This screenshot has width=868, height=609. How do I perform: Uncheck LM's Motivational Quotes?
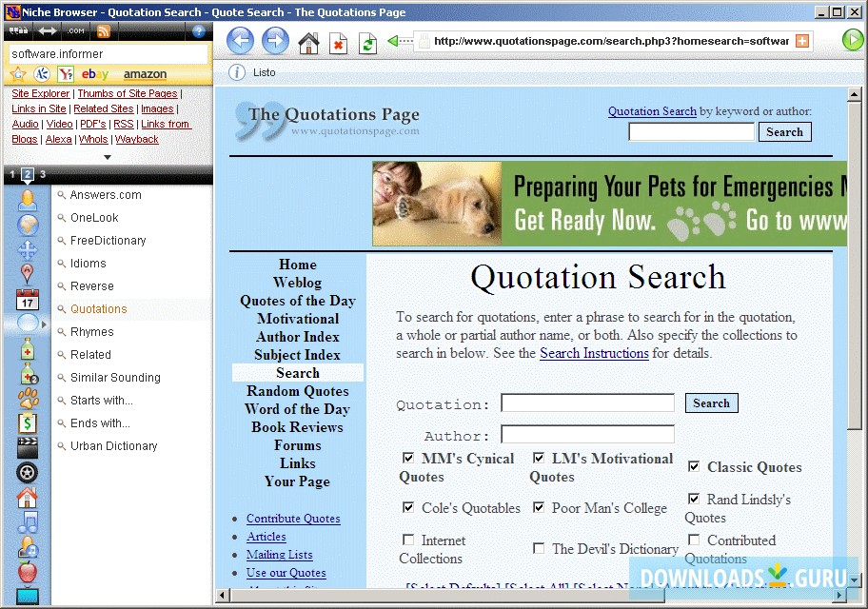(539, 458)
